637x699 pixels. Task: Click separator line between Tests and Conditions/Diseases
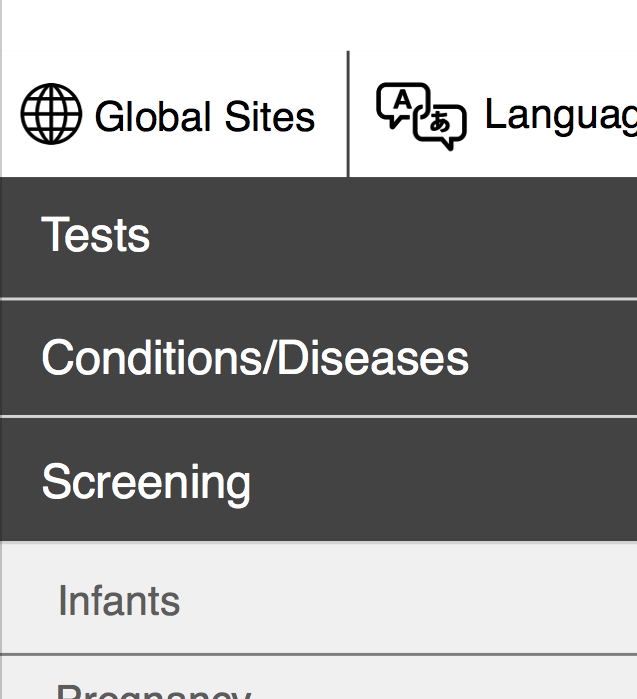click(x=318, y=299)
